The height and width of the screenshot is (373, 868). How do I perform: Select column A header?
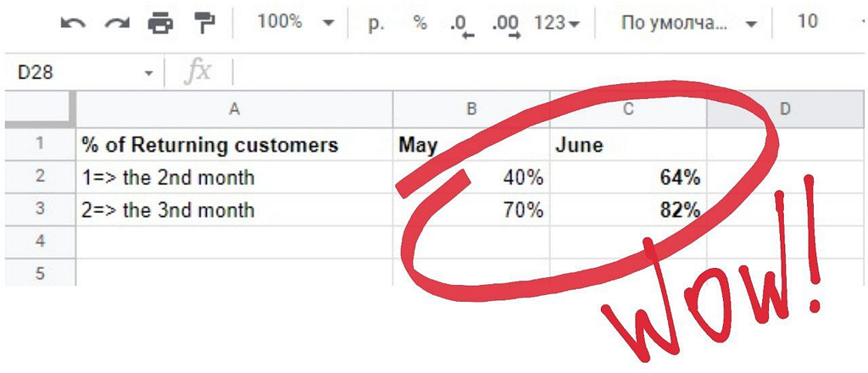click(x=234, y=109)
